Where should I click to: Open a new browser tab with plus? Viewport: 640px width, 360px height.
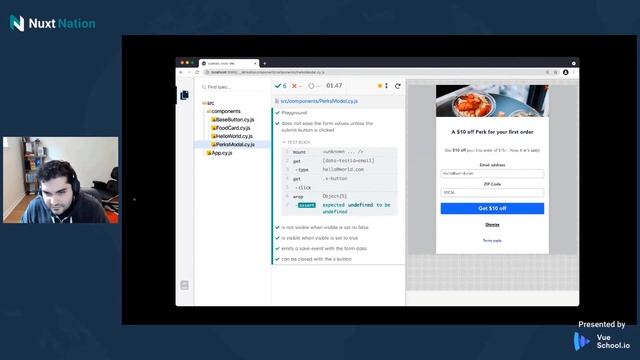pos(265,63)
